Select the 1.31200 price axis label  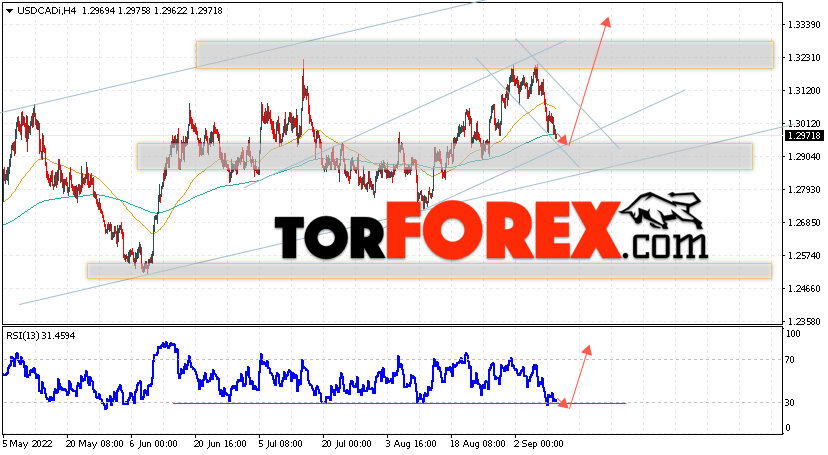pos(804,91)
